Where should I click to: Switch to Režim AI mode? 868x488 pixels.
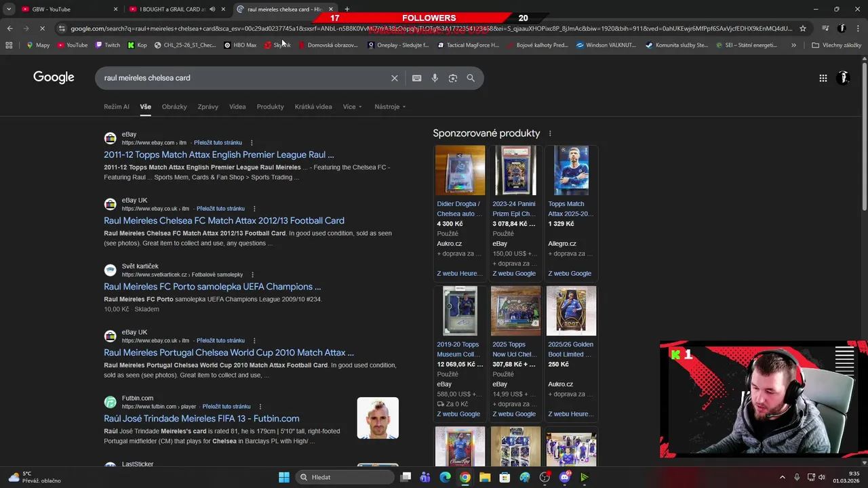click(x=117, y=106)
